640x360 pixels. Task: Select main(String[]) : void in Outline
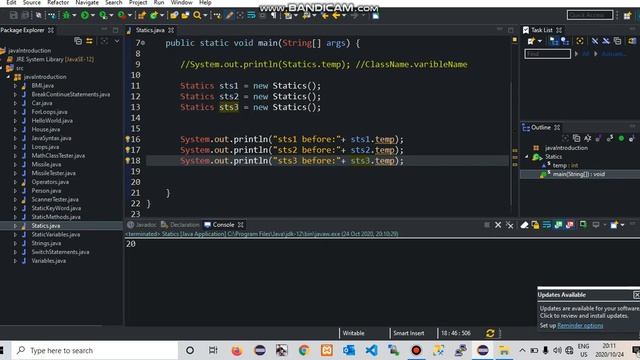click(579, 174)
